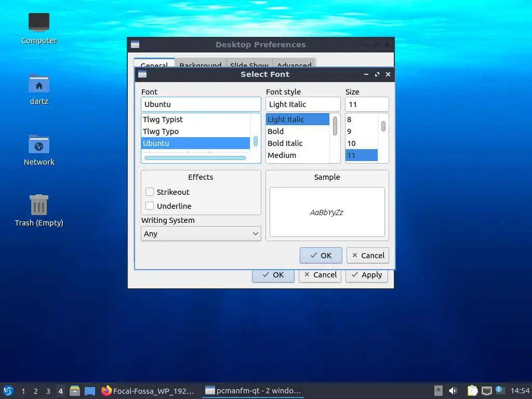Select Light Italic font style
The image size is (532, 399).
(298, 119)
